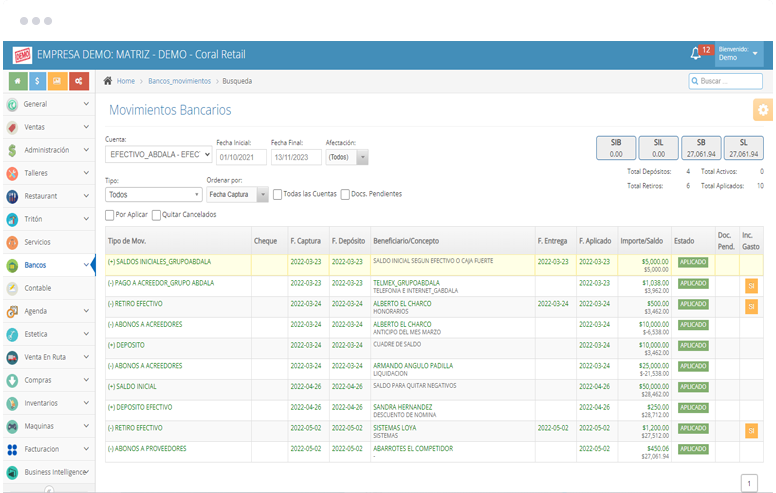Click the SIL balance button

(x=658, y=148)
